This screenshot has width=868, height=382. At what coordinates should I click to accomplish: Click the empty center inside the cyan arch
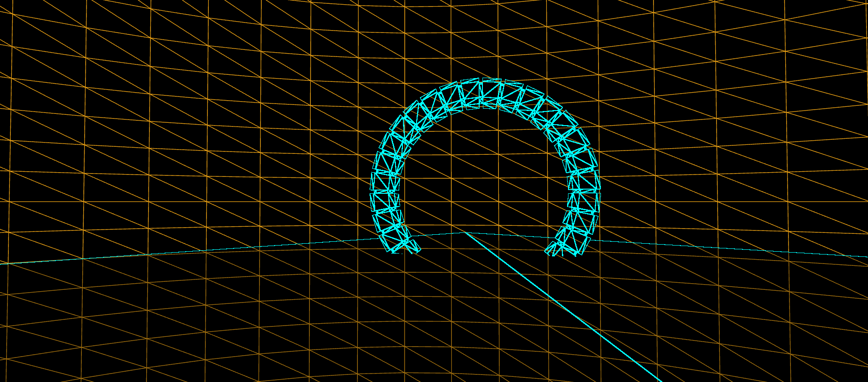coord(484,179)
